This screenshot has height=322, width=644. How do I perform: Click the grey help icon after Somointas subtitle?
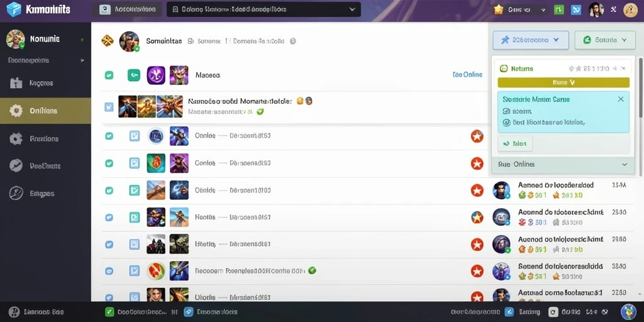(293, 41)
